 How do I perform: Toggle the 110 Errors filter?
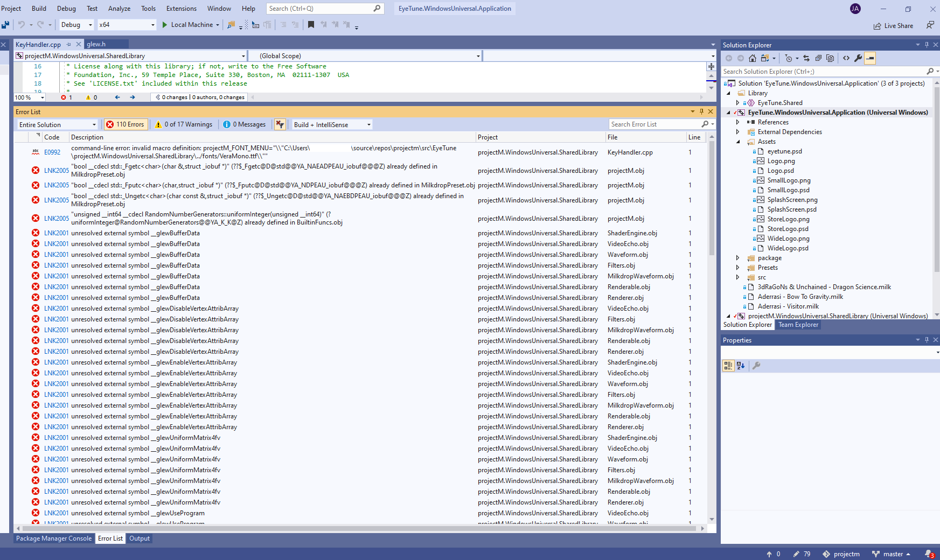(x=126, y=124)
